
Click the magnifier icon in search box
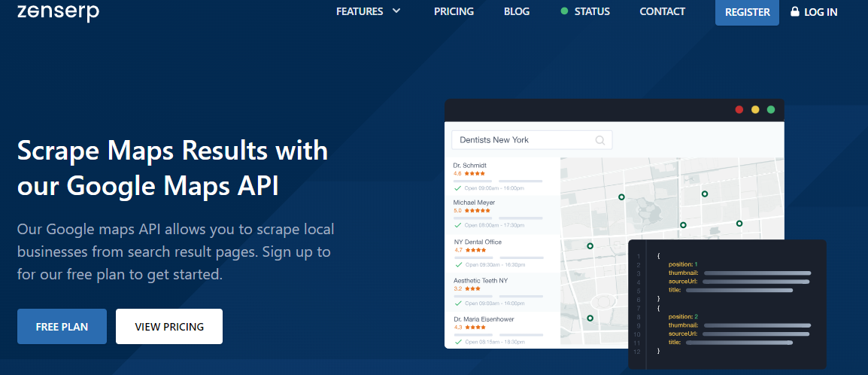tap(600, 140)
